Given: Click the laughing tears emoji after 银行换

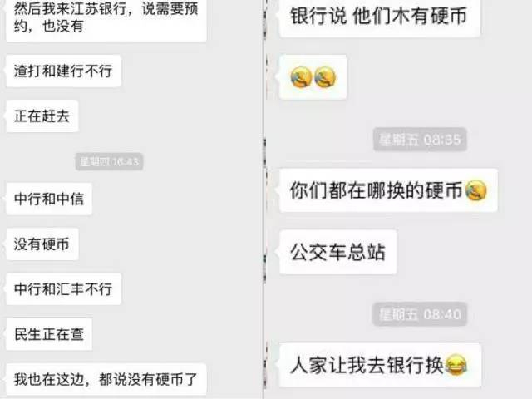Looking at the screenshot, I should pos(456,365).
